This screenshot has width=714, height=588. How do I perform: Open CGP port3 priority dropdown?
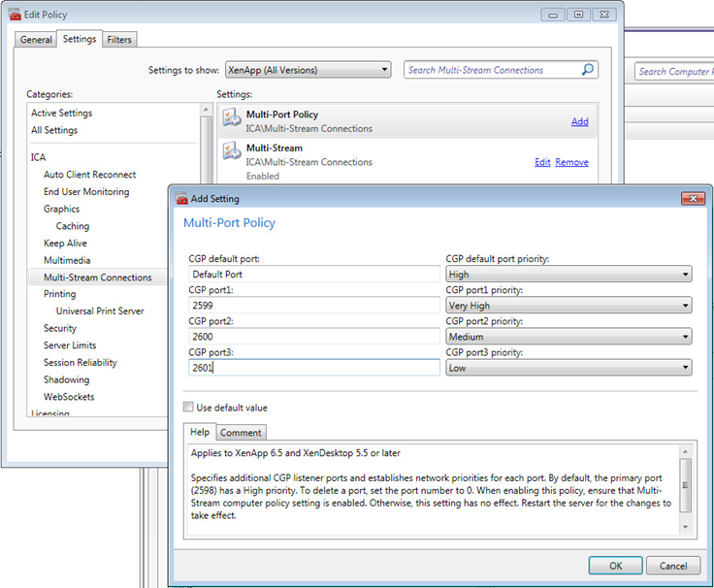tap(568, 368)
